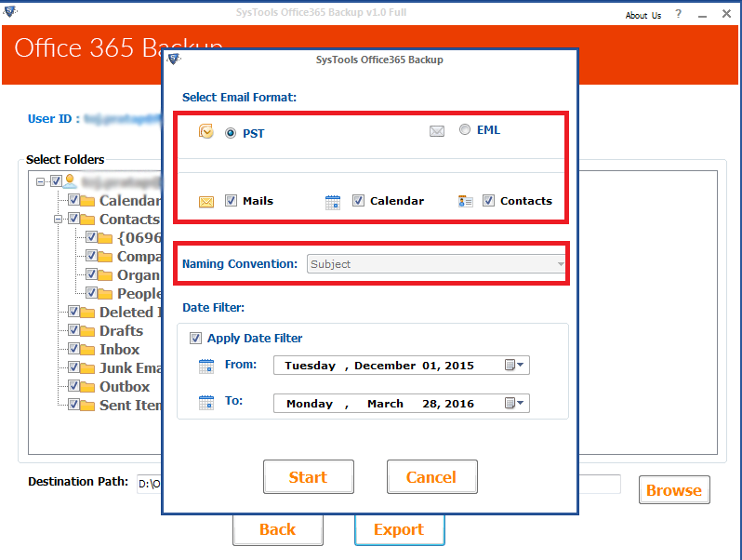Collapse the Contacts folder tree node
The image size is (742, 560).
(x=58, y=220)
